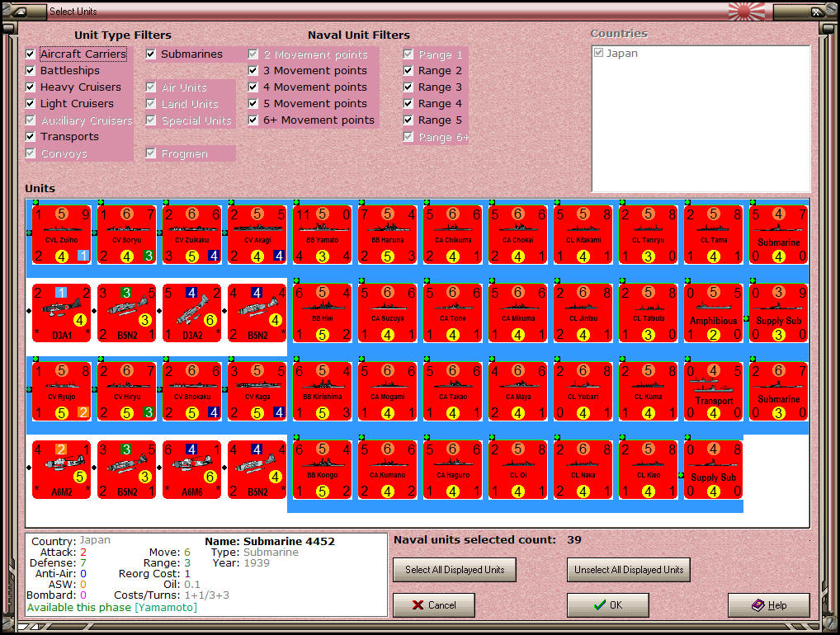Toggle Heavy Cruisers filter
Viewport: 840px width, 635px height.
[x=31, y=87]
